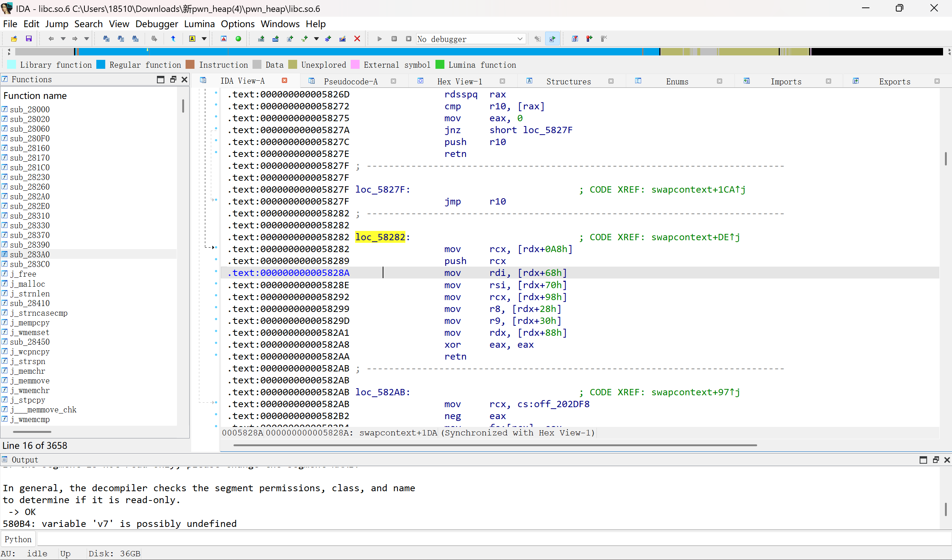
Task: Switch to the Enums tab
Action: 677,81
